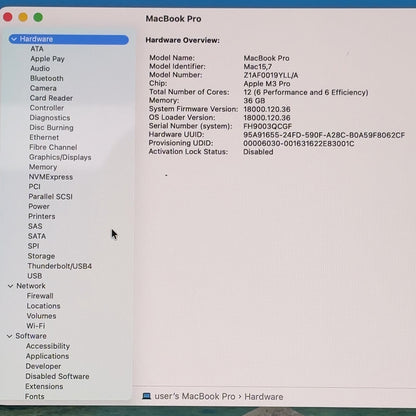416x416 pixels.
Task: Select NVMExpress in the sidebar
Action: [51, 177]
